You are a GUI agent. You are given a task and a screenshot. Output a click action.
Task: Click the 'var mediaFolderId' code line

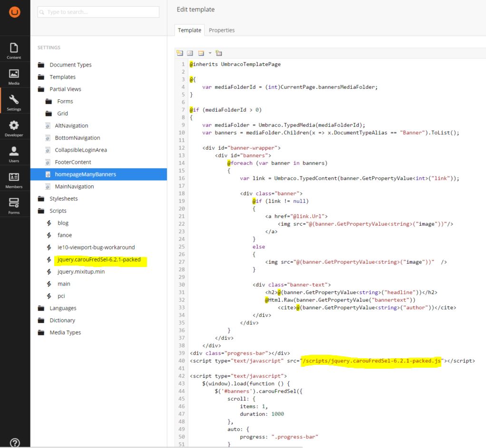[x=290, y=87]
